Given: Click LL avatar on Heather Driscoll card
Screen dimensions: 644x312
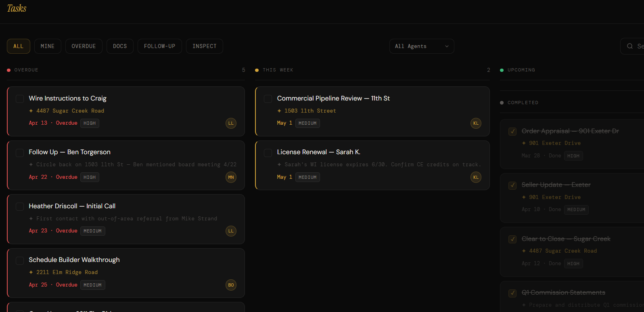Looking at the screenshot, I should pyautogui.click(x=231, y=231).
